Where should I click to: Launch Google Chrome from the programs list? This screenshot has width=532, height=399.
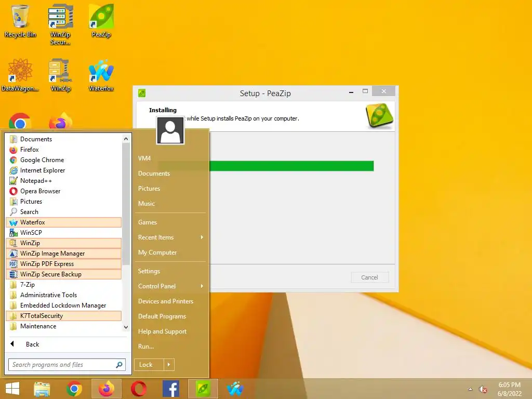coord(64,160)
